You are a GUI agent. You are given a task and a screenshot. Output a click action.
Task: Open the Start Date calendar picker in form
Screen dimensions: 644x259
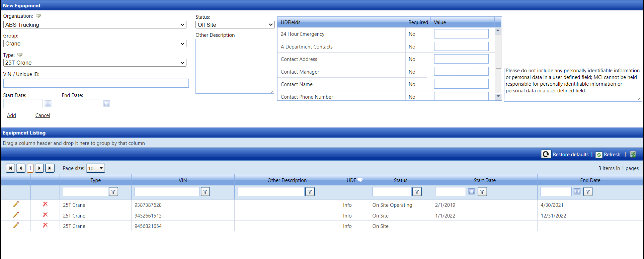48,104
